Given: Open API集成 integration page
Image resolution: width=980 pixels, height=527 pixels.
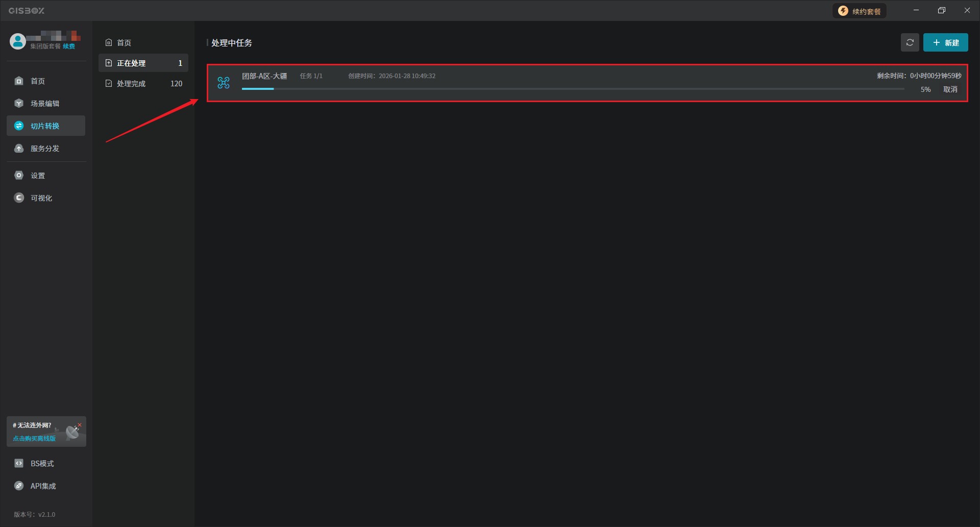Looking at the screenshot, I should click(43, 486).
